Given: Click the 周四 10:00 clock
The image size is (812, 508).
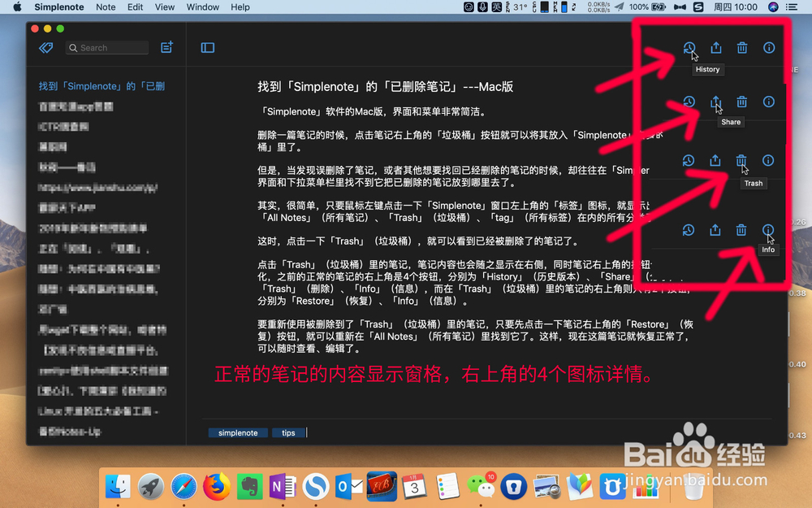Looking at the screenshot, I should [736, 7].
